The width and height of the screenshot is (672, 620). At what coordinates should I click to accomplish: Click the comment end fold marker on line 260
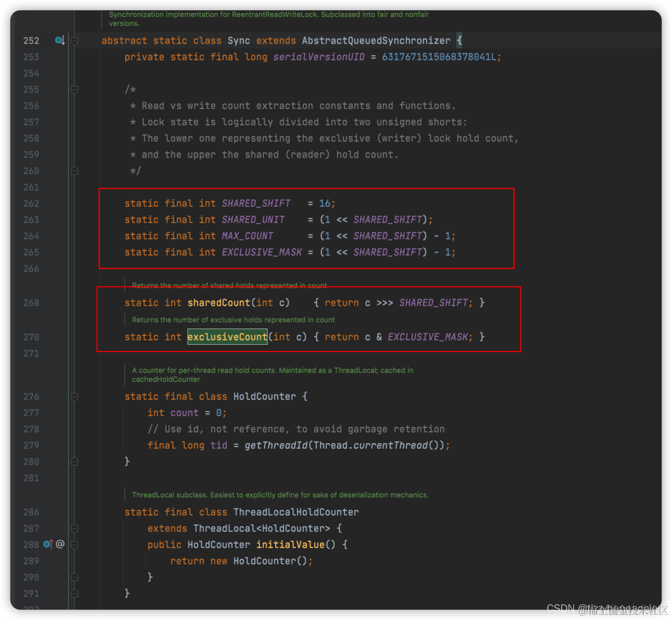click(x=74, y=171)
